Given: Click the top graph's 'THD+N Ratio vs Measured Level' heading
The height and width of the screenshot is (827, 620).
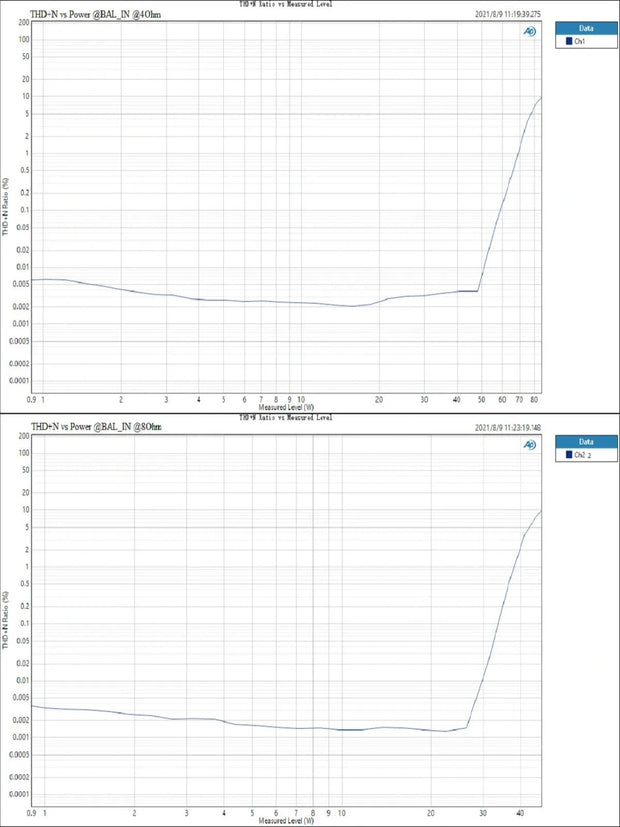Looking at the screenshot, I should click(286, 4).
